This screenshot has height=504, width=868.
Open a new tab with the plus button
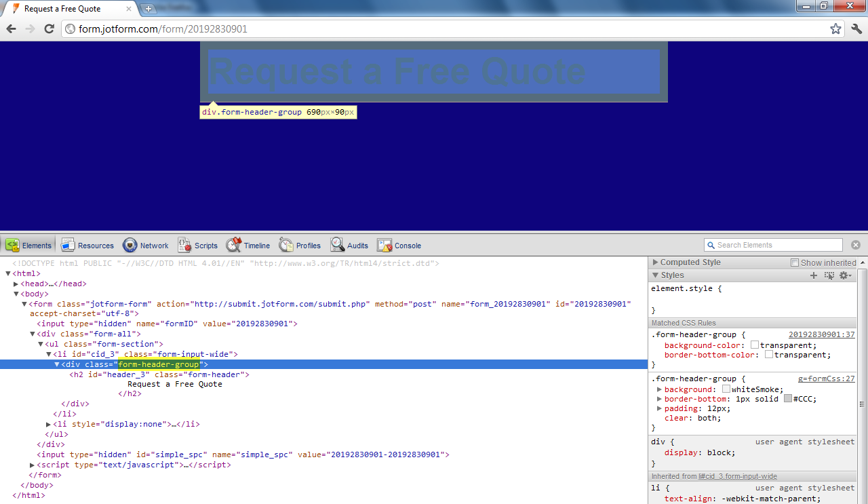point(149,9)
